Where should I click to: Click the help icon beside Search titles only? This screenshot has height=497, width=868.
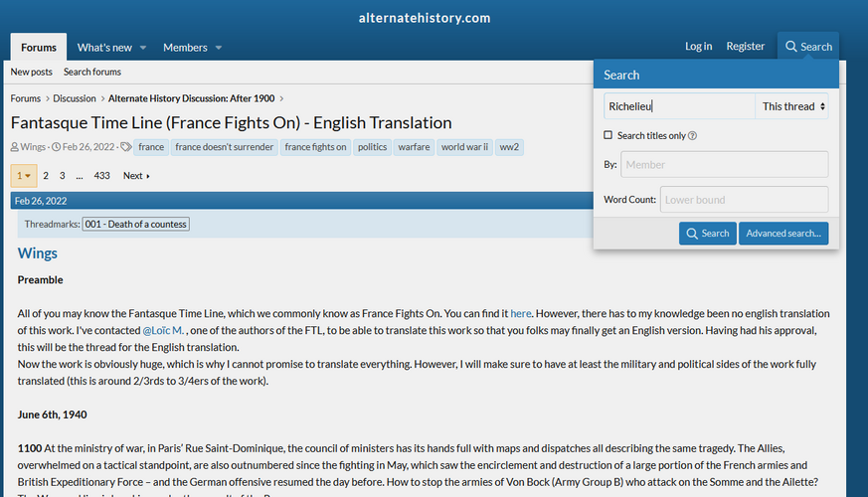click(x=692, y=135)
